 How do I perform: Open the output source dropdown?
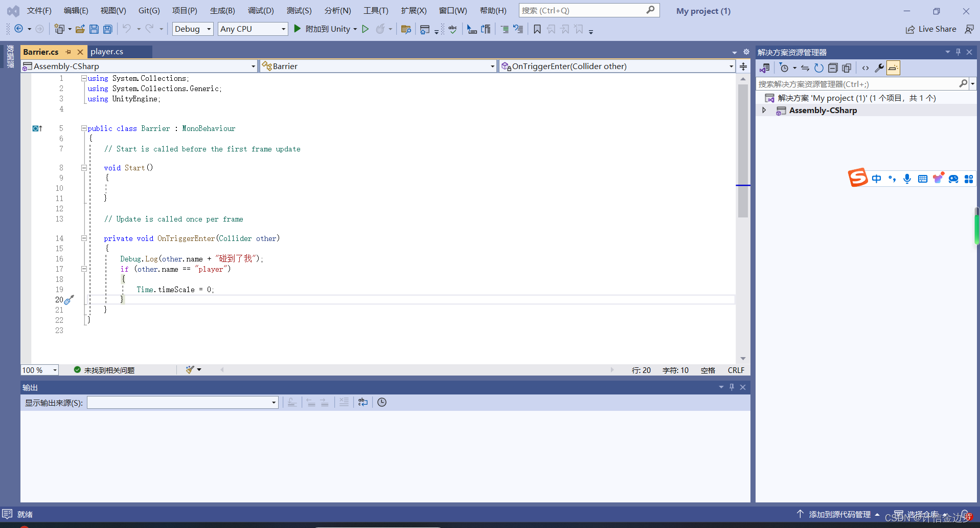pyautogui.click(x=183, y=403)
